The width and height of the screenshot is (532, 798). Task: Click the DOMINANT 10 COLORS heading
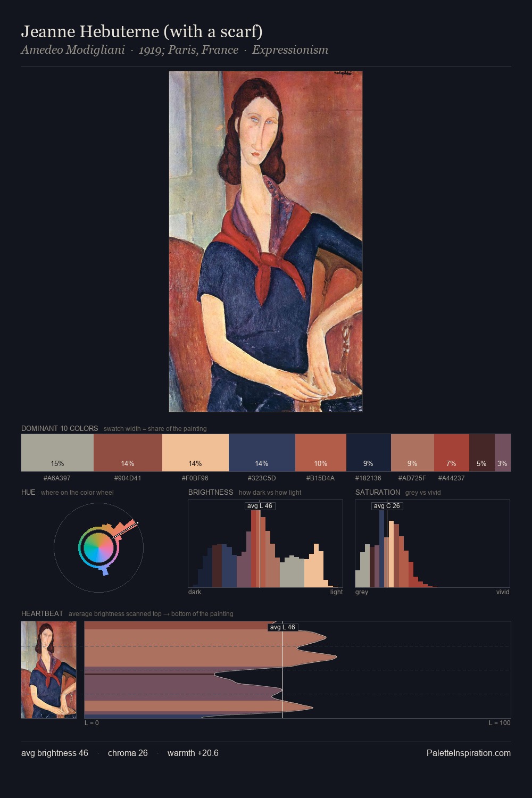[x=60, y=428]
